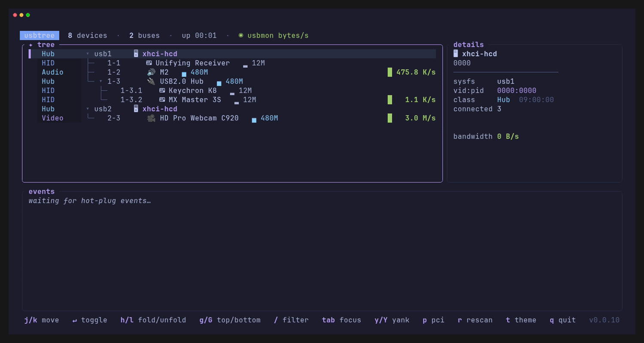Click the 475.8 K/s throughput value
This screenshot has height=343, width=644.
pos(416,72)
